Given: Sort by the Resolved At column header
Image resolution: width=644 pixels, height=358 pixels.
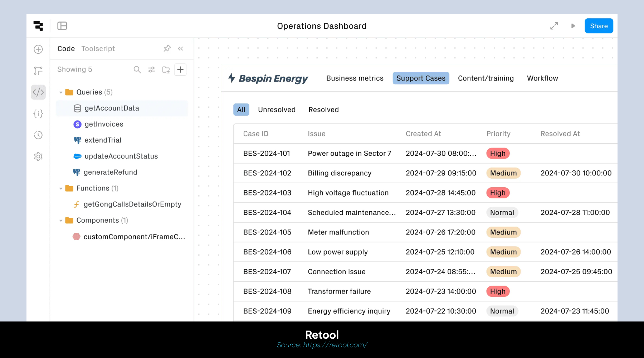Looking at the screenshot, I should point(560,134).
